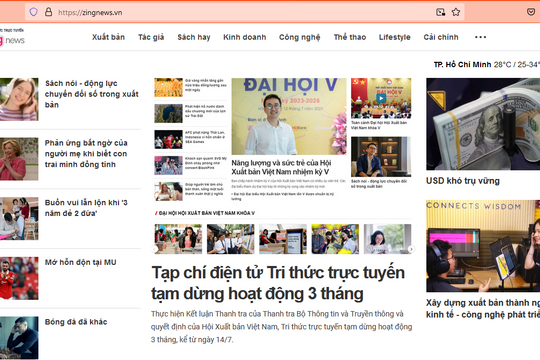540x360 pixels.
Task: Click the carousel next arrow
Action: [x=411, y=249]
